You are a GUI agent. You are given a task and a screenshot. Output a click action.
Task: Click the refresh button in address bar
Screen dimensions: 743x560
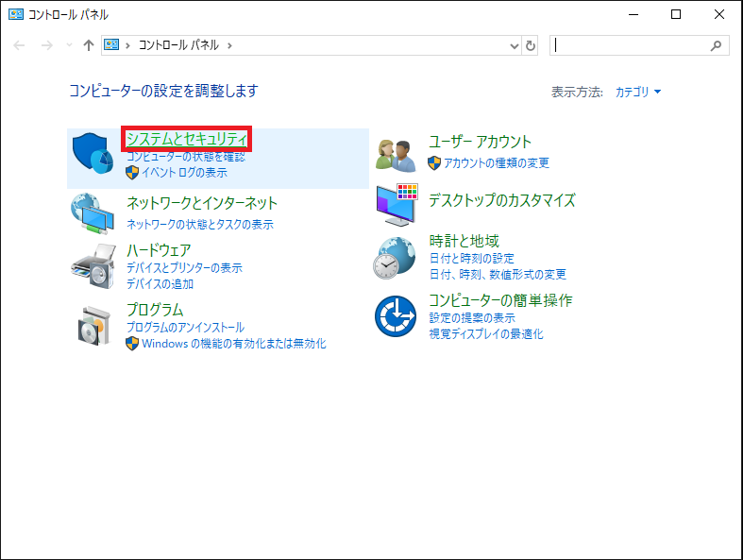tap(531, 45)
